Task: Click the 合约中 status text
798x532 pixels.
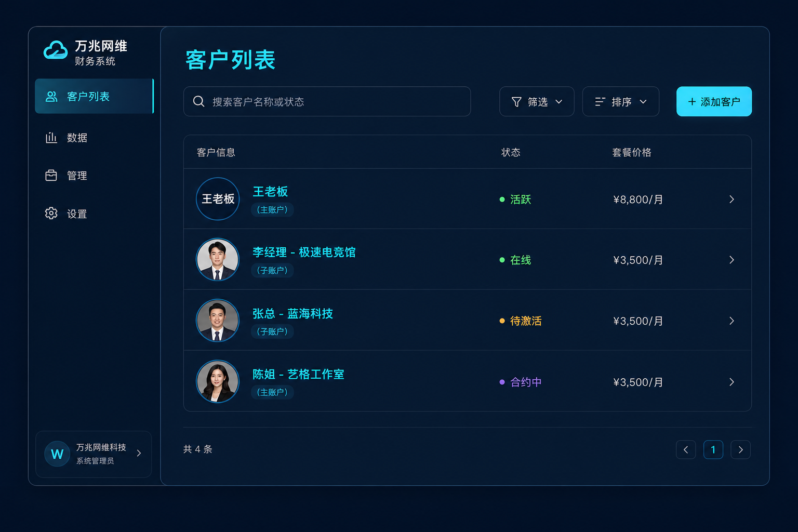Action: click(526, 382)
